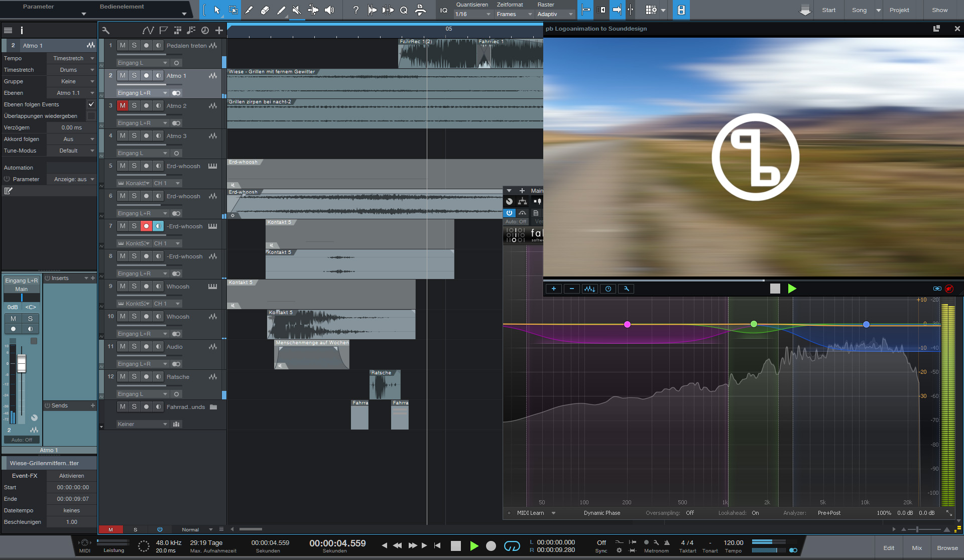Open the tempo track clock icon
964x560 pixels.
(205, 31)
